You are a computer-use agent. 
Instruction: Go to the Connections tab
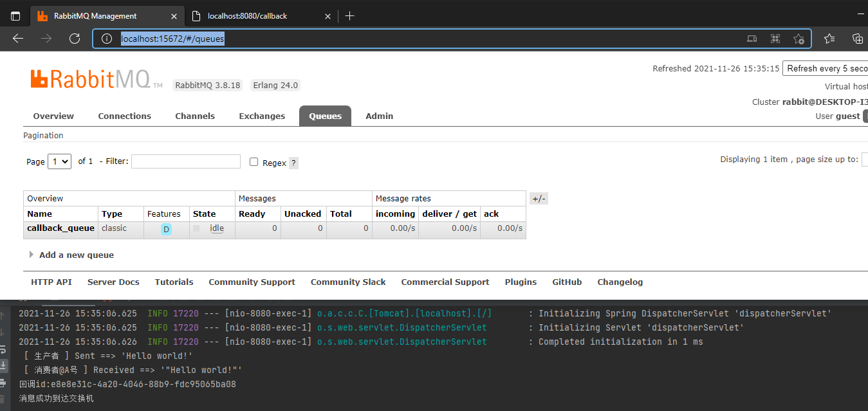point(124,116)
